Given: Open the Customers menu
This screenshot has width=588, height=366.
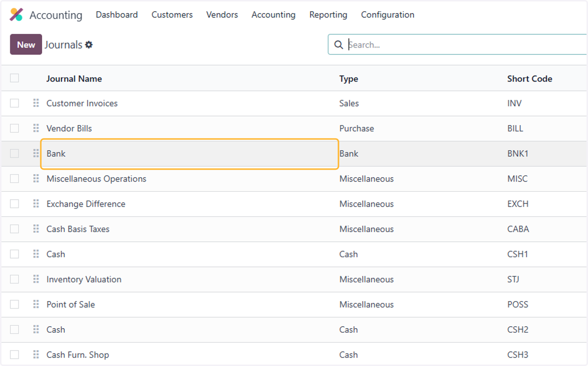Looking at the screenshot, I should tap(172, 15).
